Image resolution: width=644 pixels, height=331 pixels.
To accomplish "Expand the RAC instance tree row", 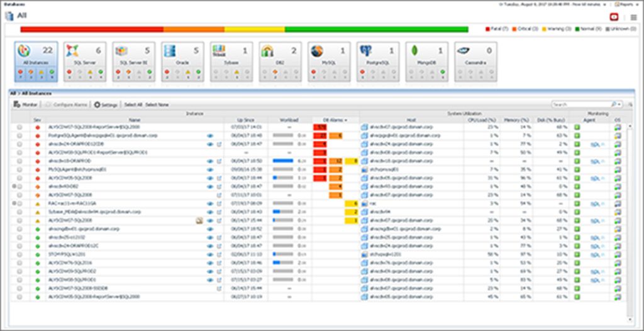I will (x=13, y=203).
